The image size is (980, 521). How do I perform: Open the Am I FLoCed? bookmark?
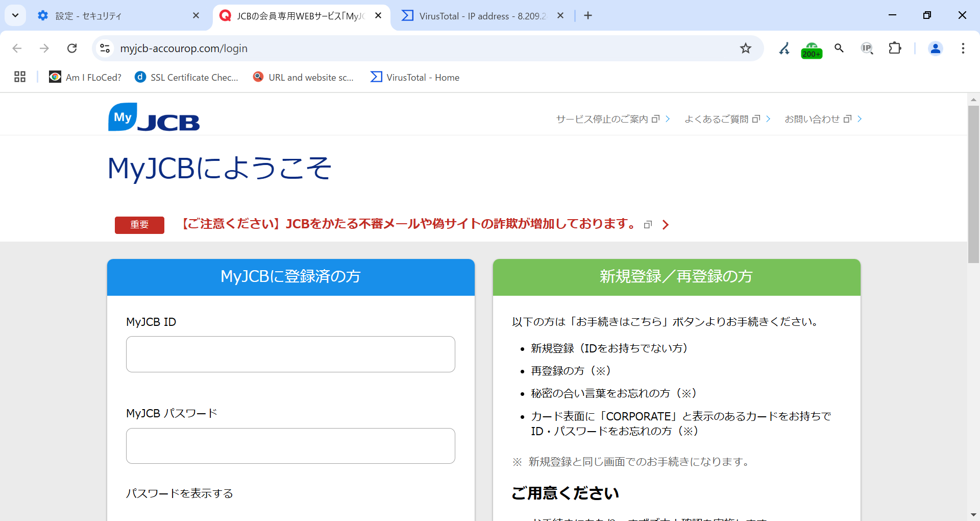pos(85,77)
